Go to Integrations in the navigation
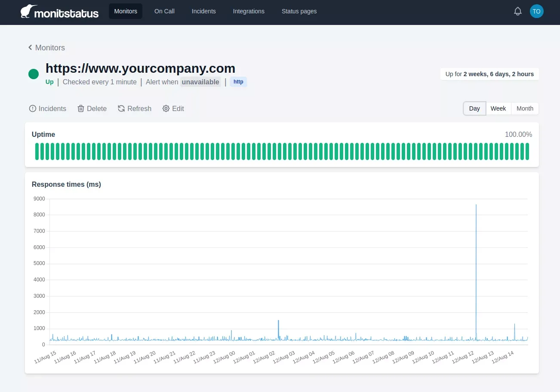560x392 pixels. tap(249, 11)
